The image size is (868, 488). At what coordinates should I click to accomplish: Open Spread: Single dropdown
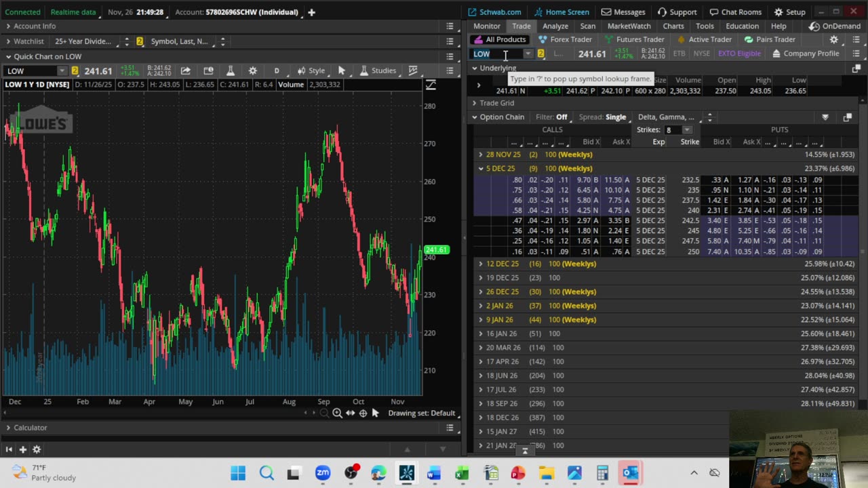[605, 117]
